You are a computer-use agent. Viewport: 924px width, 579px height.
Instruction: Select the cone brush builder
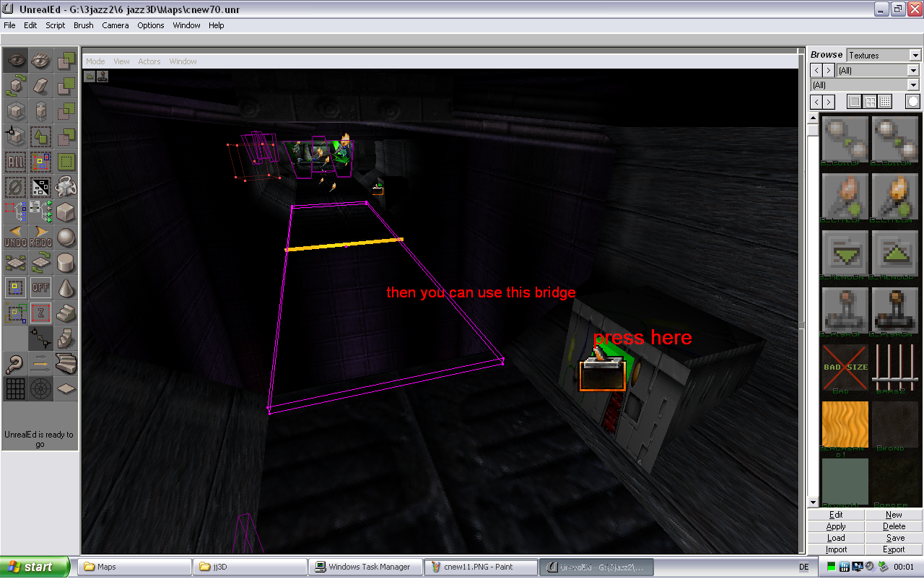click(66, 287)
